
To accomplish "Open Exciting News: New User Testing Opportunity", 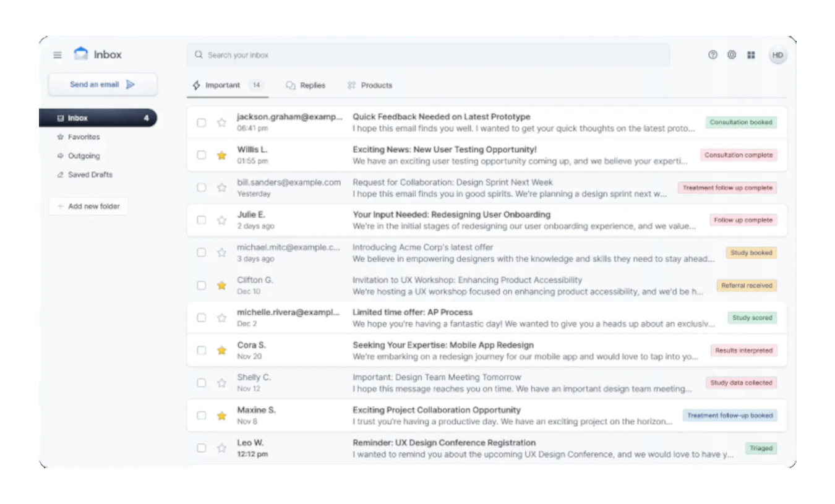I will coord(445,150).
